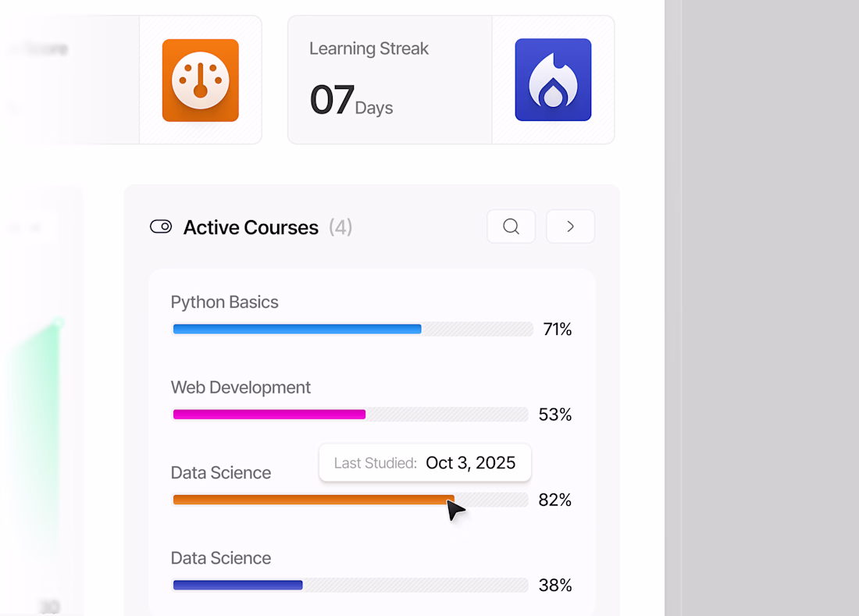Click the Python Basics blue progress bar
Screen dimensions: 859x616
coord(297,329)
